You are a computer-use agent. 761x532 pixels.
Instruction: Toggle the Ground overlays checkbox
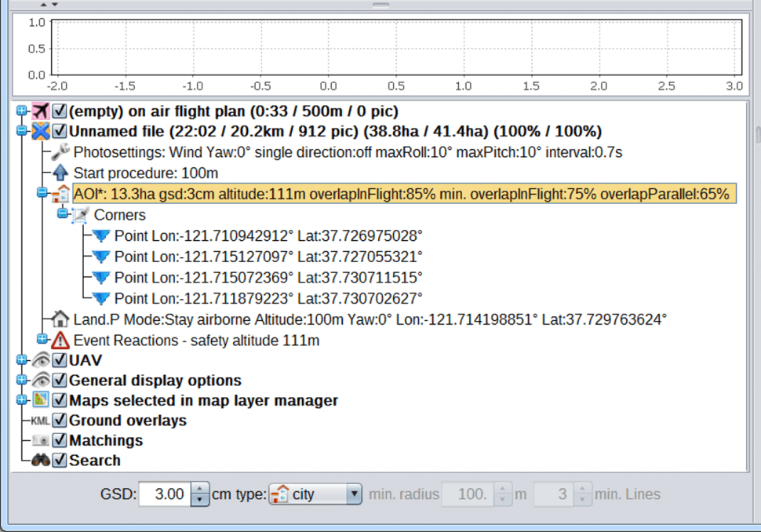[60, 421]
